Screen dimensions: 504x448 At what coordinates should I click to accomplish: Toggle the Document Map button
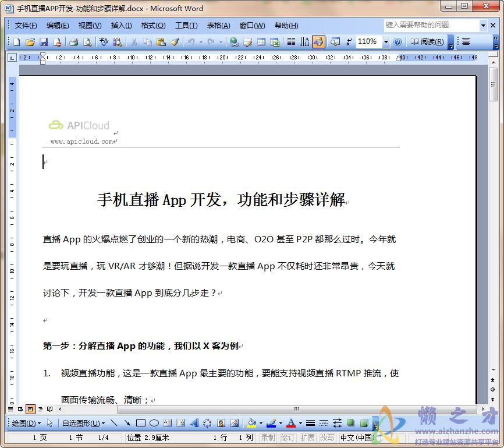coord(335,42)
